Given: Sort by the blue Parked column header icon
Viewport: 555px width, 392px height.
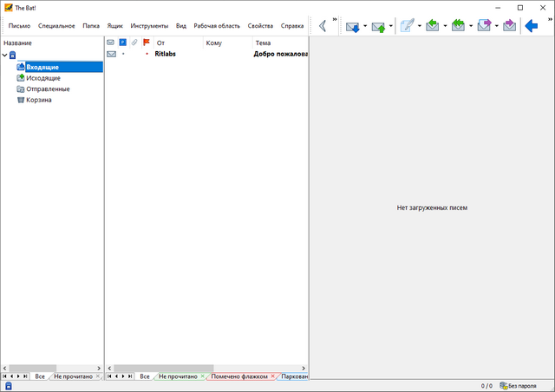Looking at the screenshot, I should (122, 42).
